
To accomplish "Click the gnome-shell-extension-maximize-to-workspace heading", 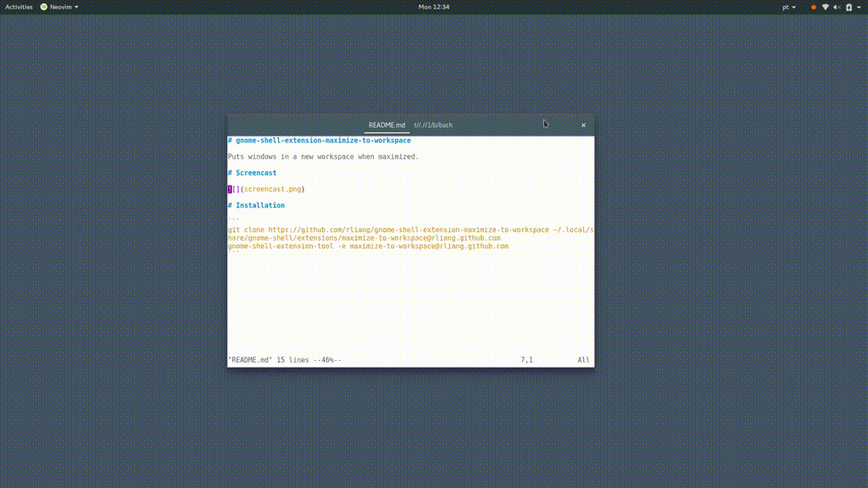I will (320, 141).
